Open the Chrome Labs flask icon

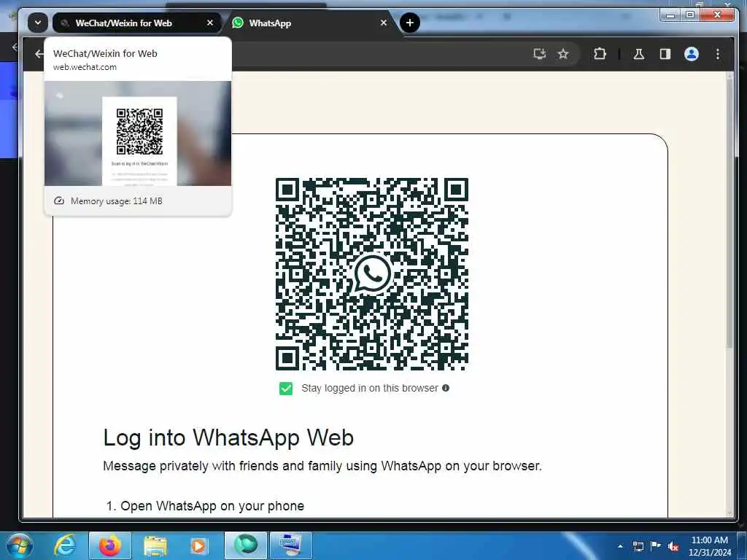639,54
